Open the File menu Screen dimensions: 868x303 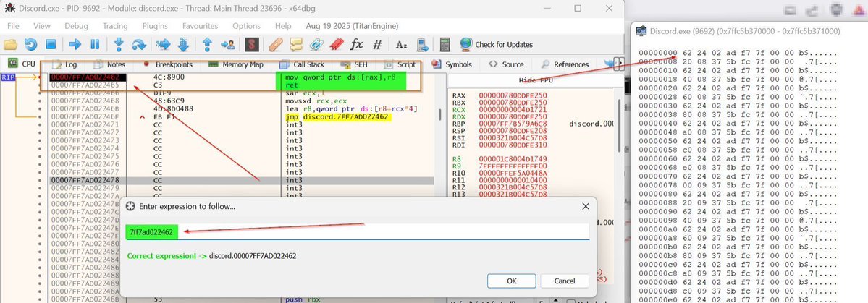pos(13,26)
